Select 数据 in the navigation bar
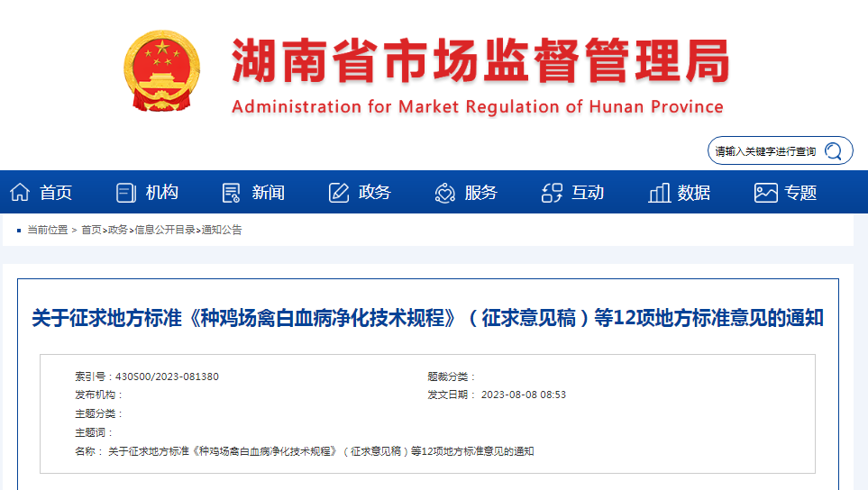The height and width of the screenshot is (490, 868). (x=694, y=192)
